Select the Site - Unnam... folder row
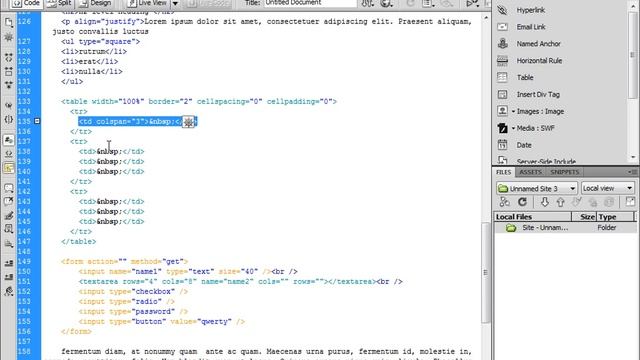 pyautogui.click(x=565, y=228)
